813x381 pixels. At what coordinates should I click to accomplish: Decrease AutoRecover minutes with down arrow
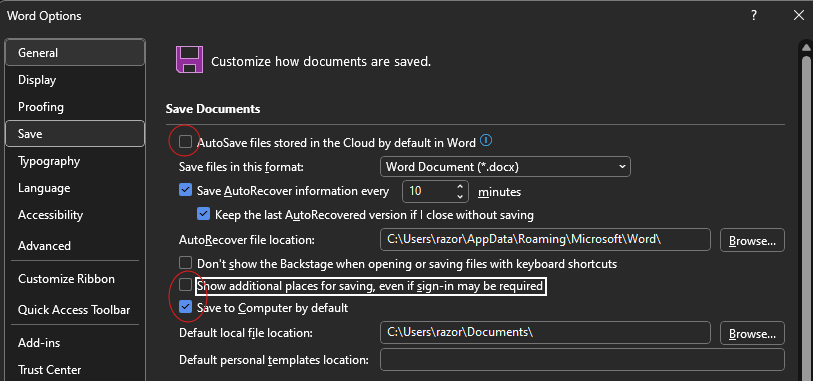[460, 196]
